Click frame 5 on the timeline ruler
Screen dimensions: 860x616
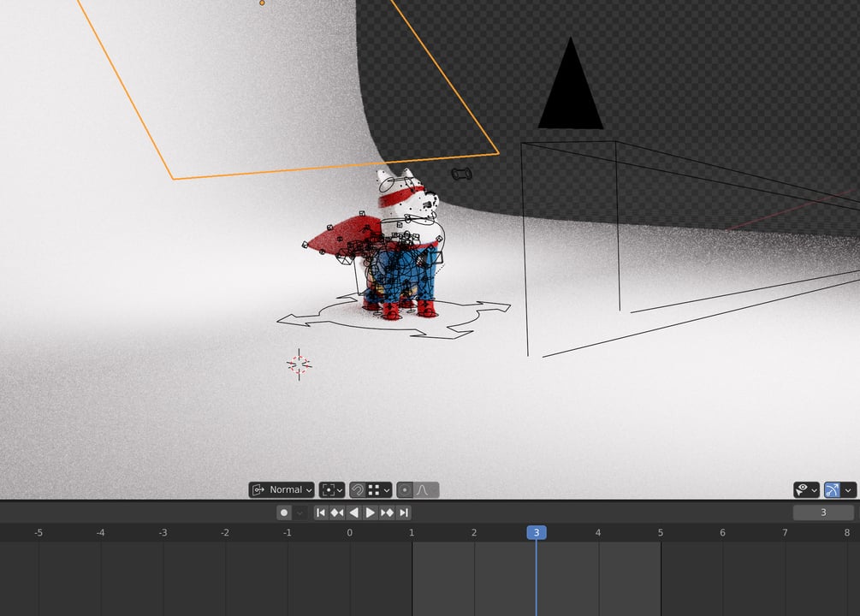[x=661, y=533]
